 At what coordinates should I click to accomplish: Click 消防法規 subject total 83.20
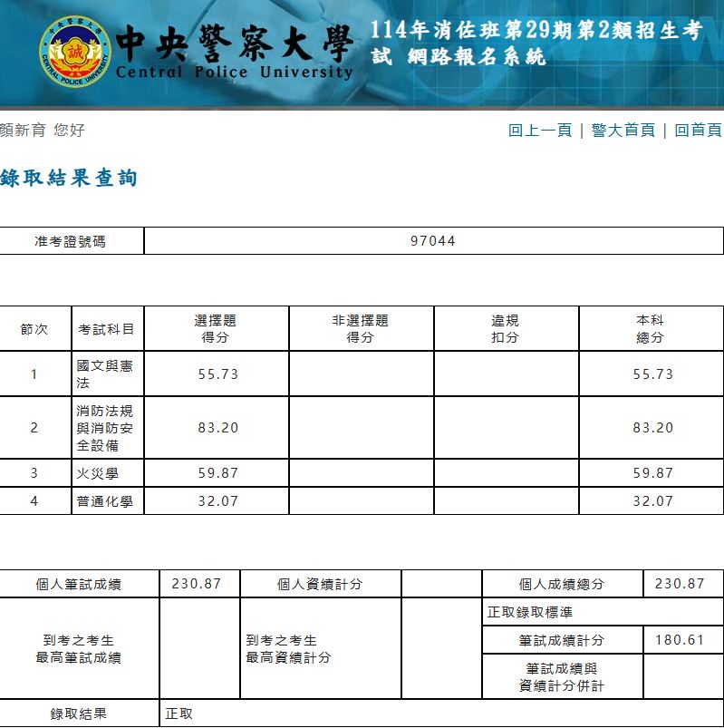(x=652, y=428)
